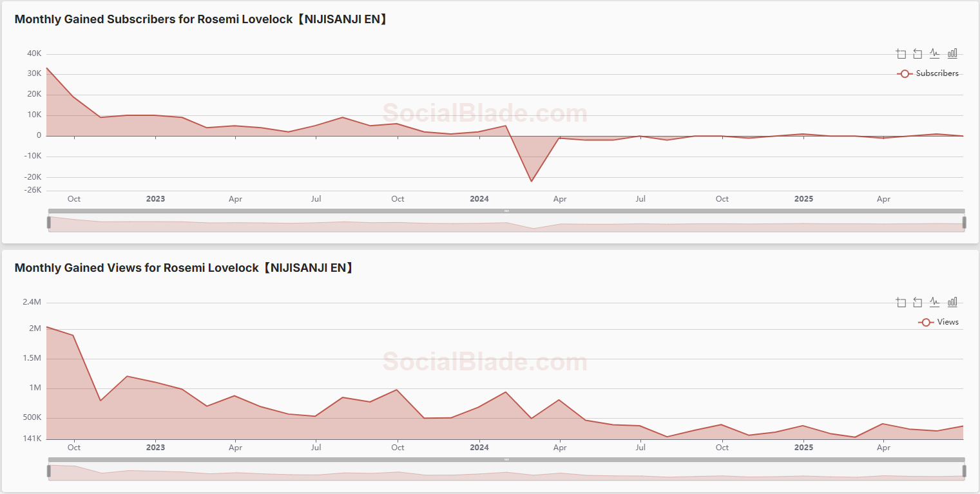The width and height of the screenshot is (980, 494).
Task: Click the 2024 label on Subscribers x-axis
Action: pyautogui.click(x=479, y=199)
